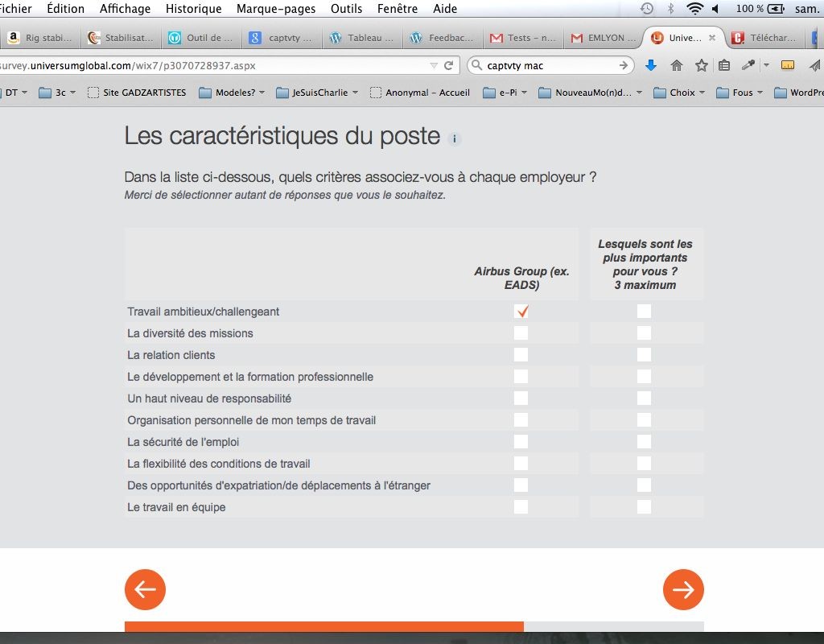Switch to the Stabilisat... tab
Viewport: 824px width, 644px height.
pos(121,38)
